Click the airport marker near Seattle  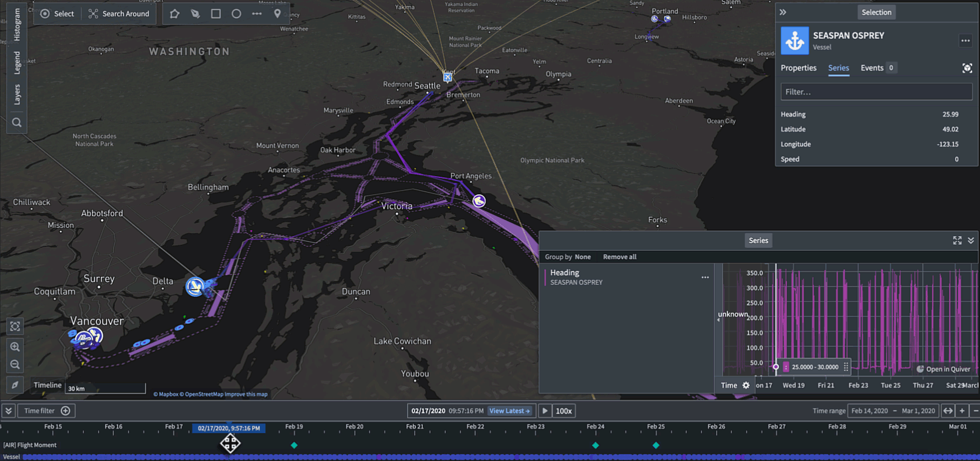(x=447, y=77)
